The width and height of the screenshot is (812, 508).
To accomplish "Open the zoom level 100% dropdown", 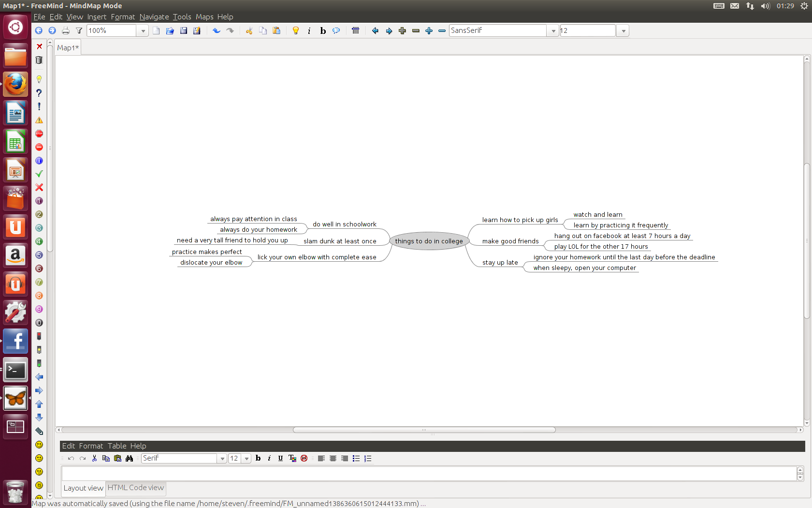I will pos(143,30).
